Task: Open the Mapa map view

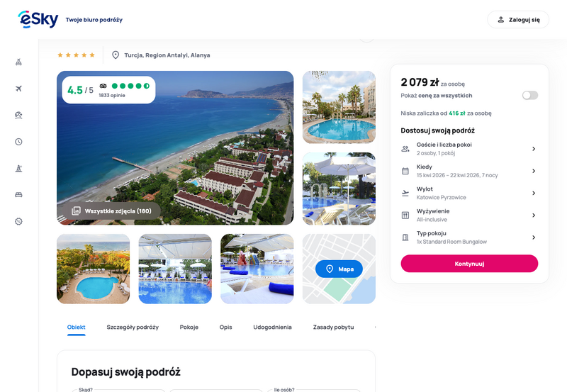Action: click(339, 269)
